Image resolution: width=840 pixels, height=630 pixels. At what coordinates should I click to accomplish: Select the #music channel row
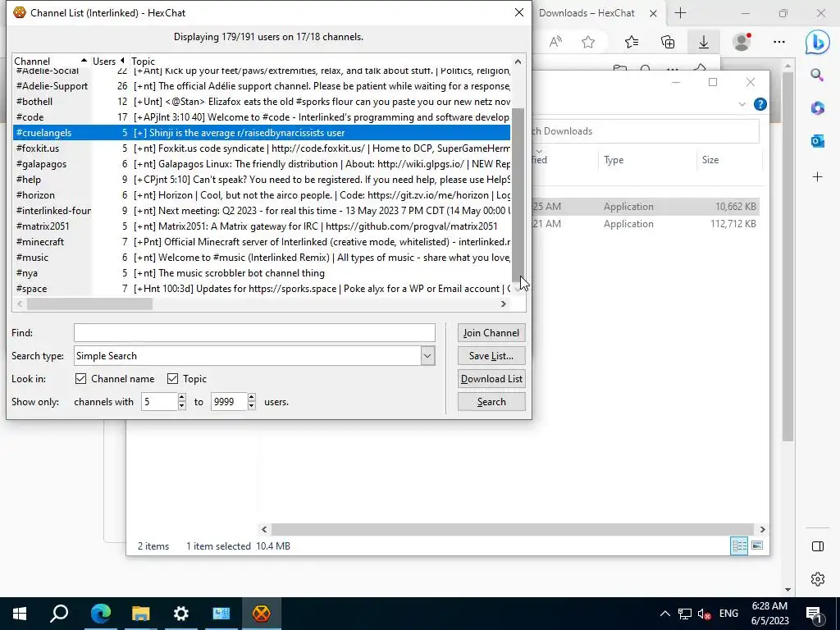pos(262,257)
